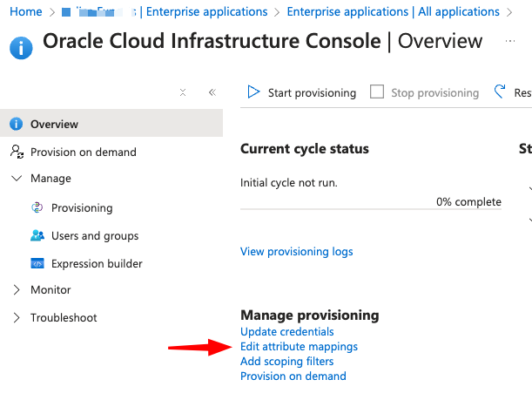This screenshot has width=532, height=400.
Task: Click the Stop provisioning square icon
Action: pos(377,92)
